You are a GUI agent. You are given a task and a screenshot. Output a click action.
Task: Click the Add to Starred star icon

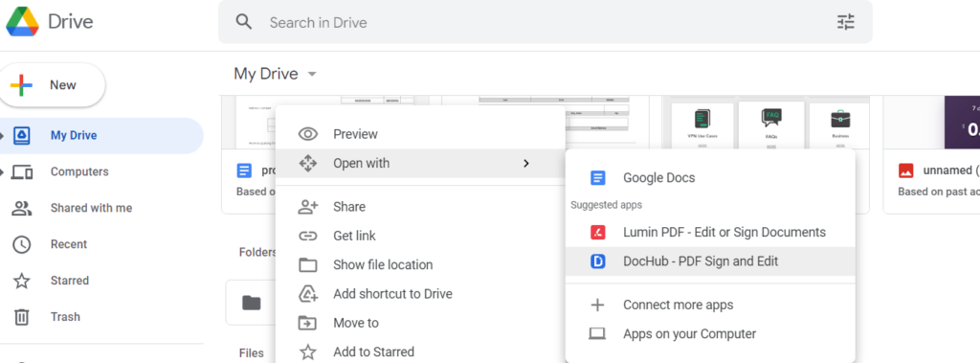pyautogui.click(x=307, y=352)
